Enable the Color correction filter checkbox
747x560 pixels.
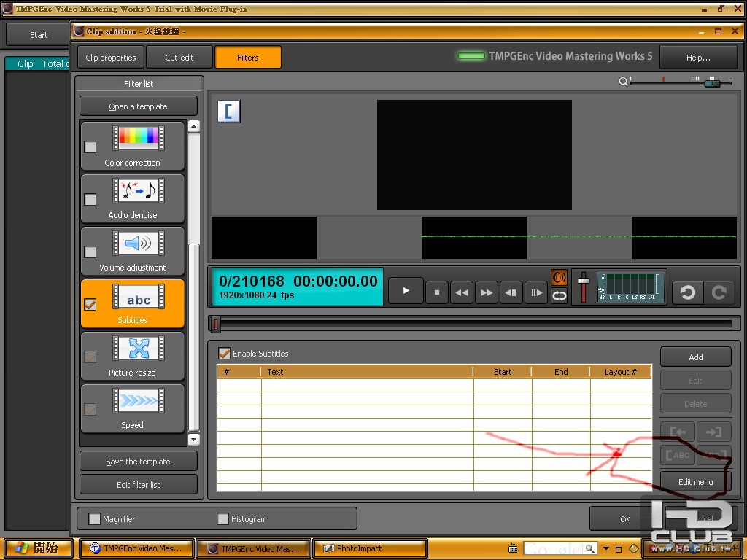tap(90, 147)
